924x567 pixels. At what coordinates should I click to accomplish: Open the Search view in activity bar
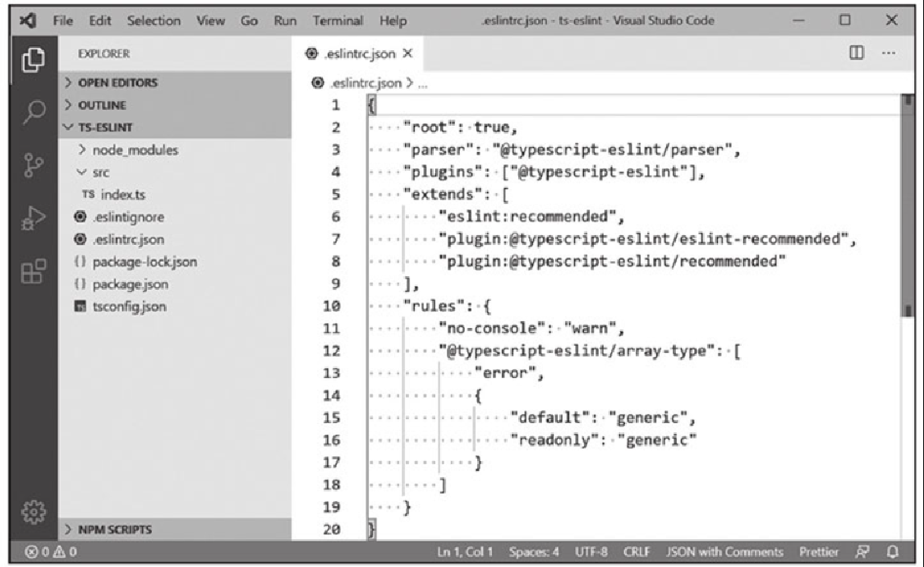pyautogui.click(x=34, y=112)
